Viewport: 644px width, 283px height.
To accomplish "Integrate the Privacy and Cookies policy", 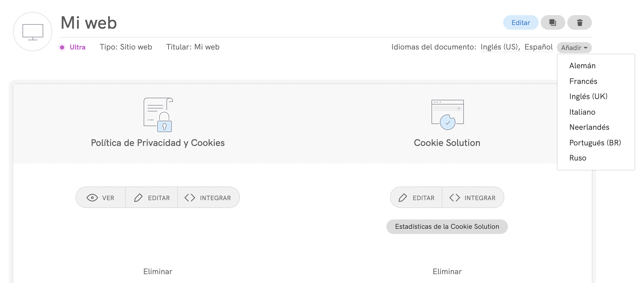I will [x=208, y=198].
